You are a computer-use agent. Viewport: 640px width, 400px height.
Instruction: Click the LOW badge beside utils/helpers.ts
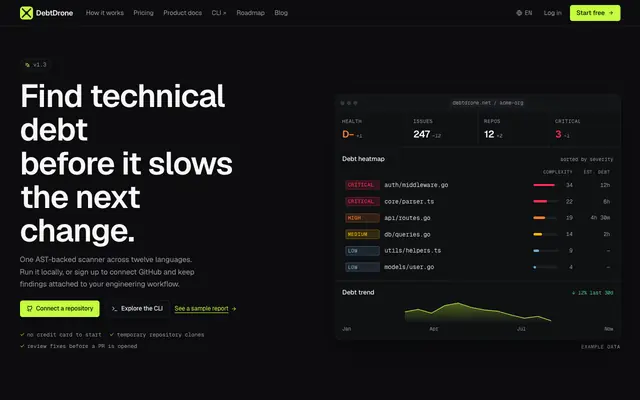[x=362, y=251]
